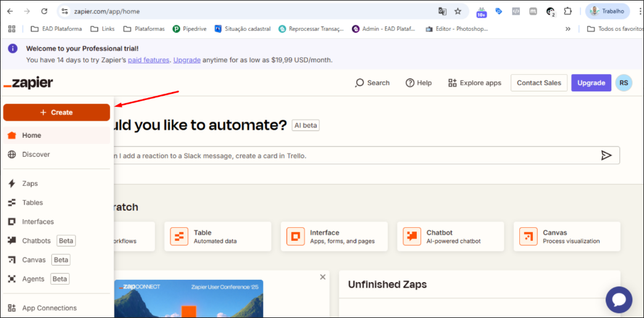Open the chat support bubble
The height and width of the screenshot is (318, 644).
pyautogui.click(x=619, y=300)
